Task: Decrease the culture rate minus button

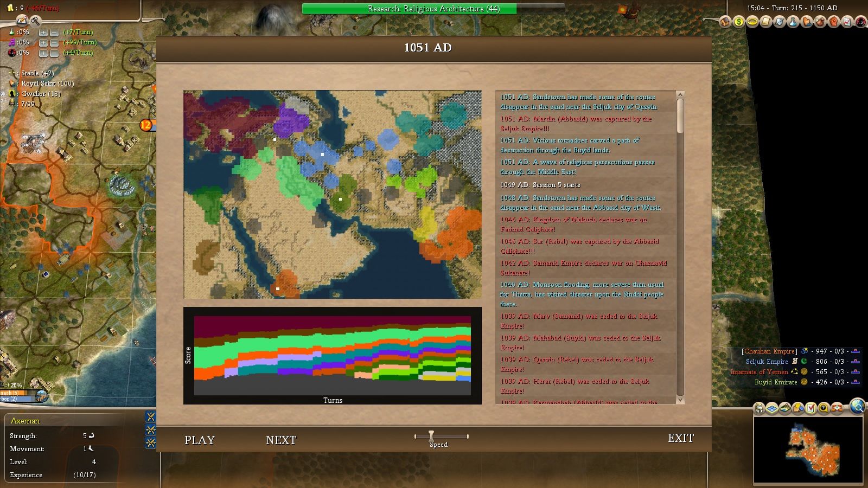Action: 54,43
